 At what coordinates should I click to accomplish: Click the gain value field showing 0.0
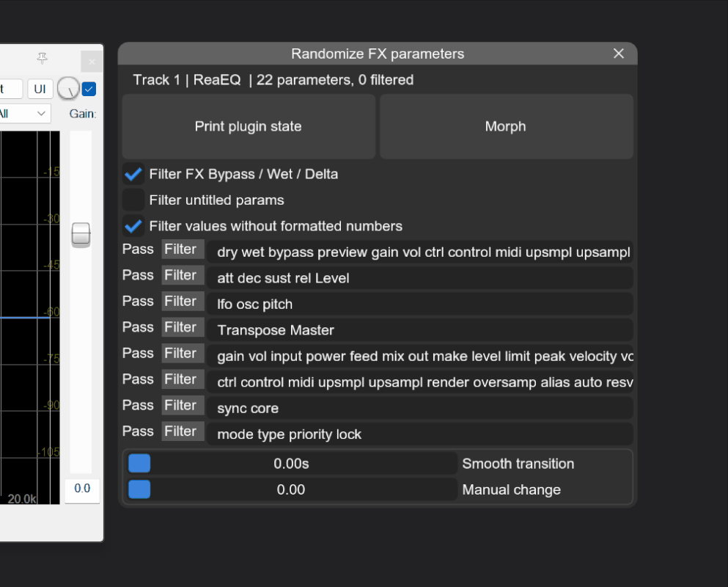(82, 490)
